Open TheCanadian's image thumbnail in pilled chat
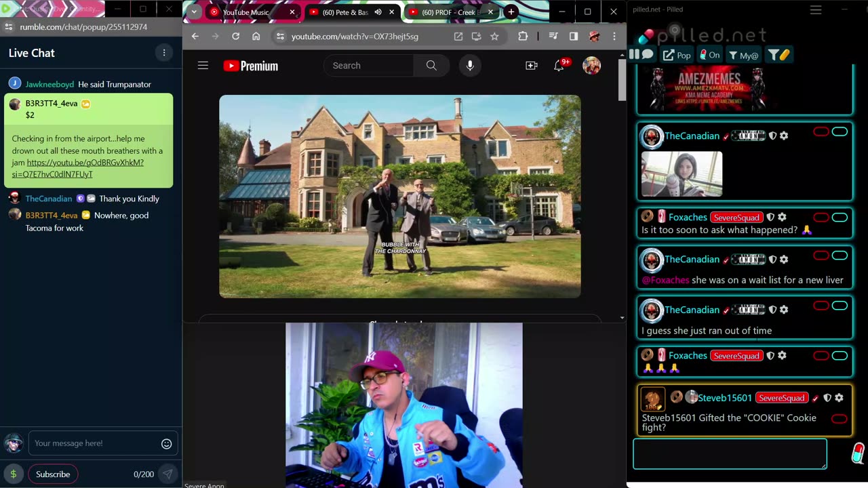This screenshot has width=868, height=488. point(682,174)
